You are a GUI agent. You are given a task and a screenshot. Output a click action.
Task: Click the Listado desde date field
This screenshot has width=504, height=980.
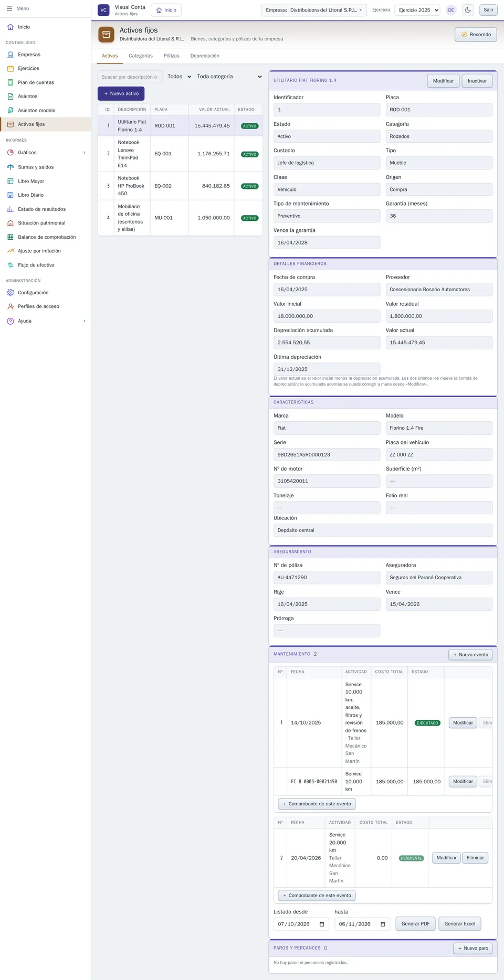(301, 924)
